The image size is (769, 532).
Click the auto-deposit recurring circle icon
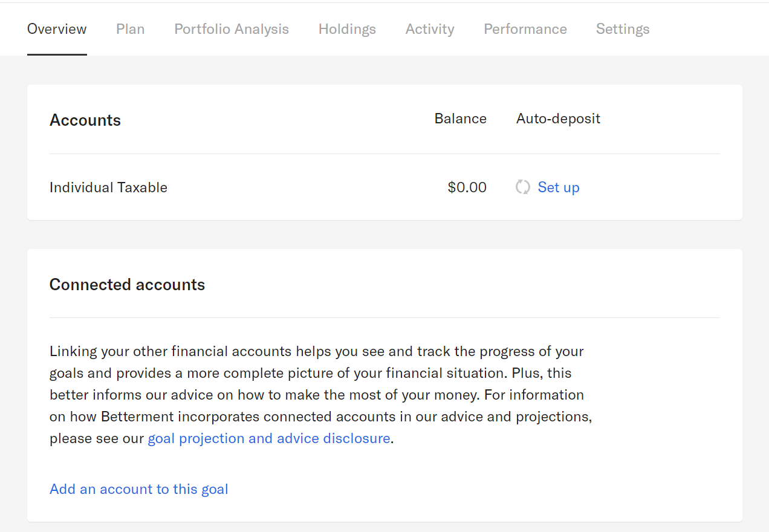tap(522, 187)
